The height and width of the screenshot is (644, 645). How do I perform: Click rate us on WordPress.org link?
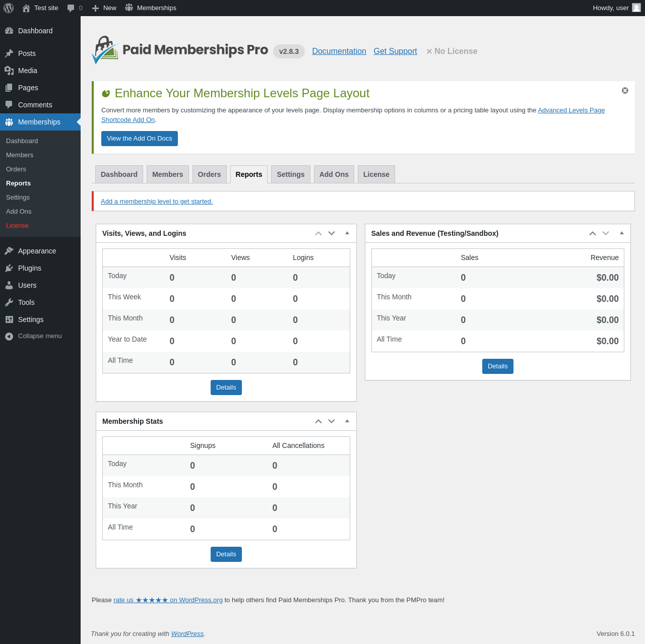click(168, 600)
